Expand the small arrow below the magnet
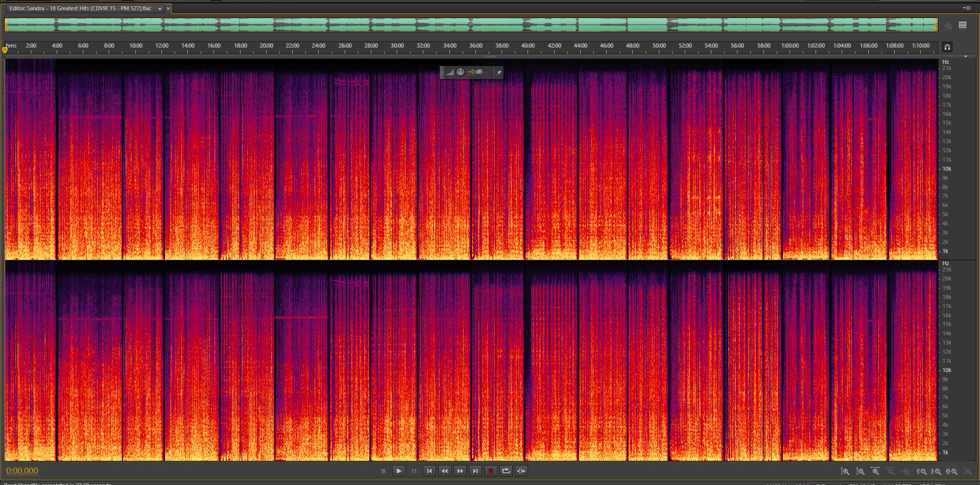The image size is (980, 485). (965, 57)
